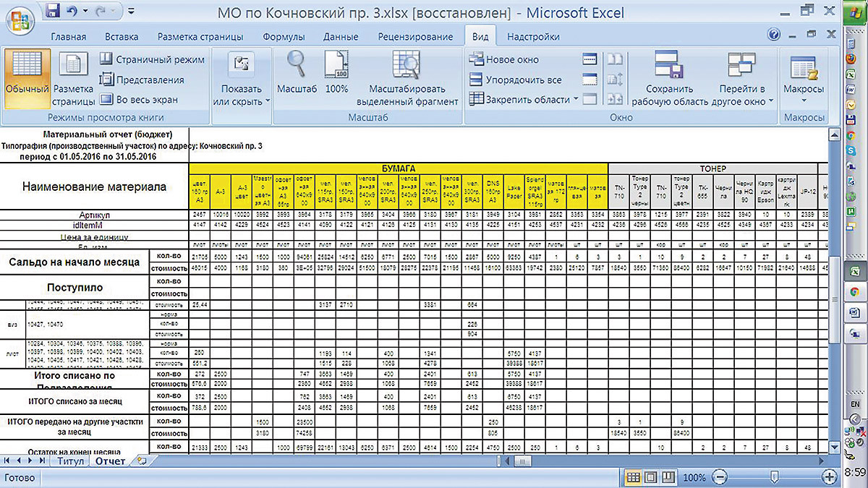Click Страничный режим view button

tap(152, 59)
